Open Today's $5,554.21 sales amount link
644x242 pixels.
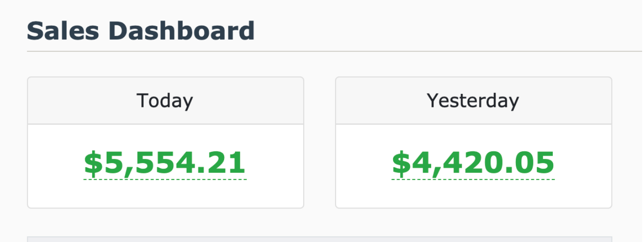(x=165, y=163)
